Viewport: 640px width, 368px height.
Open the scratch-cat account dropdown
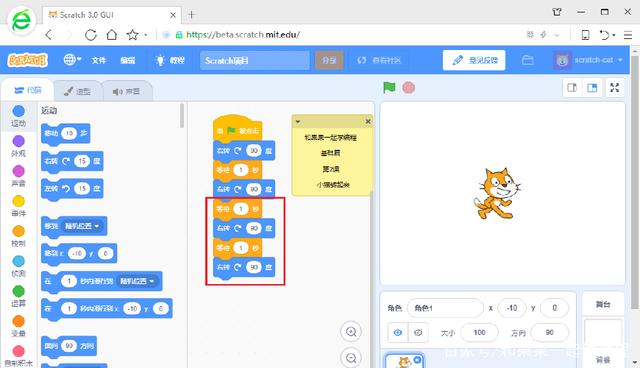tap(588, 60)
